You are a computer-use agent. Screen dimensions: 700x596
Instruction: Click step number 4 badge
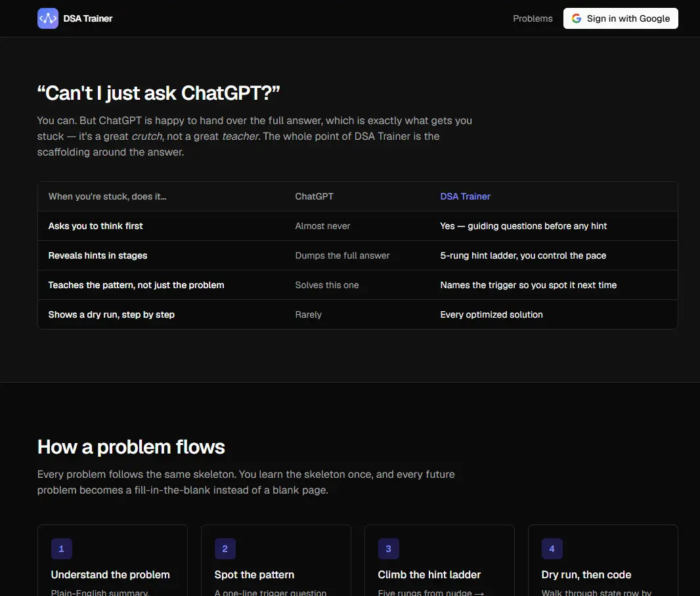point(552,549)
